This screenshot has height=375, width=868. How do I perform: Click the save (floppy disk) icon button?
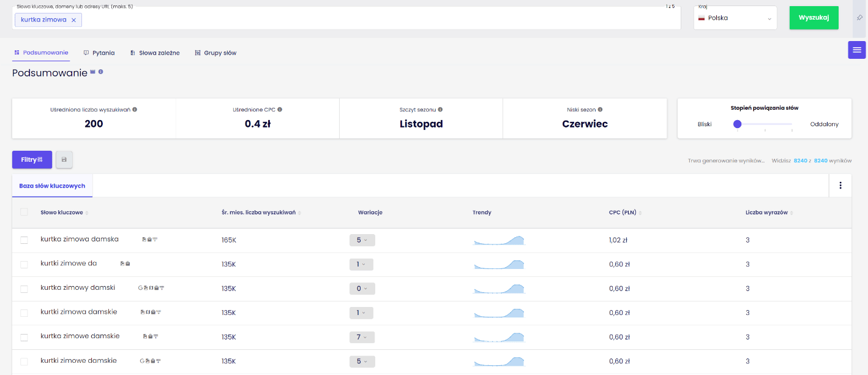(x=64, y=159)
